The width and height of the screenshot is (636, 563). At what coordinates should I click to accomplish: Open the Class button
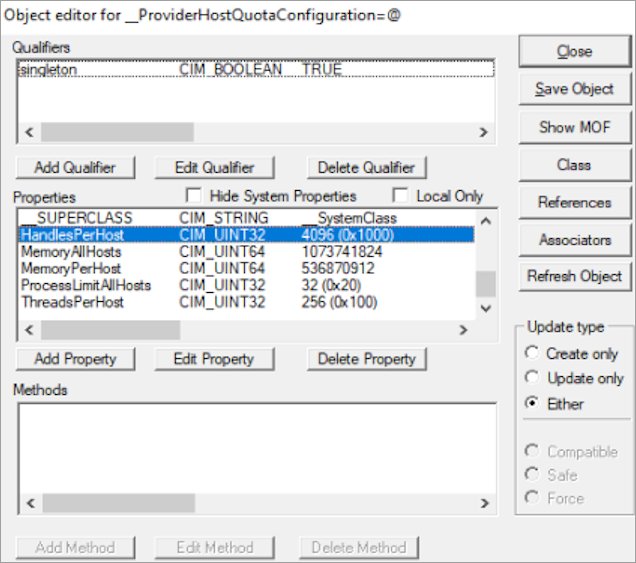coord(574,165)
